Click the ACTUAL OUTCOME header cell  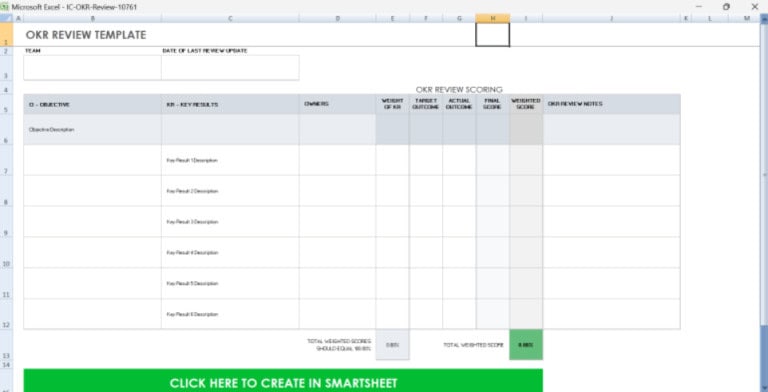[459, 104]
